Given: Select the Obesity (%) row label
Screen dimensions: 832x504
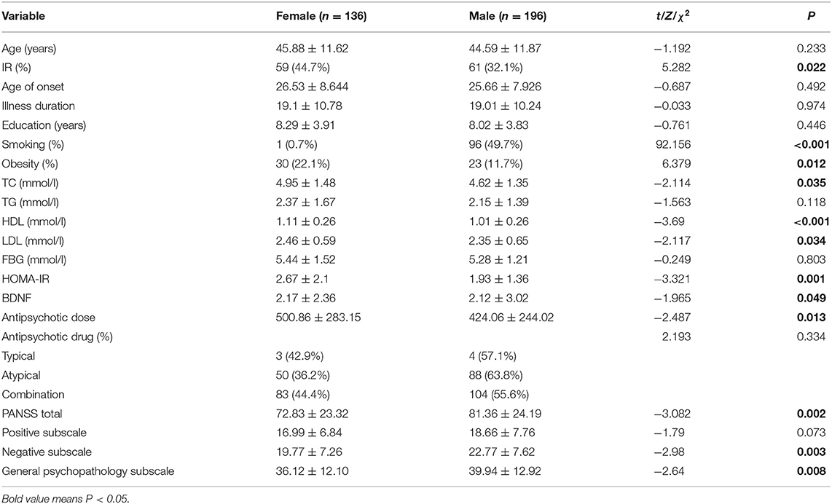Looking at the screenshot, I should click(30, 164).
